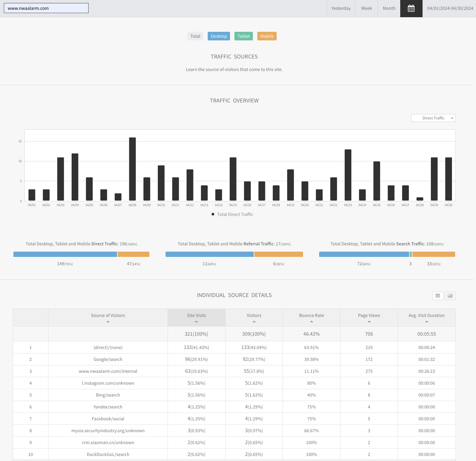
Task: Sort by Source of Visitors arrow
Action: point(108,322)
